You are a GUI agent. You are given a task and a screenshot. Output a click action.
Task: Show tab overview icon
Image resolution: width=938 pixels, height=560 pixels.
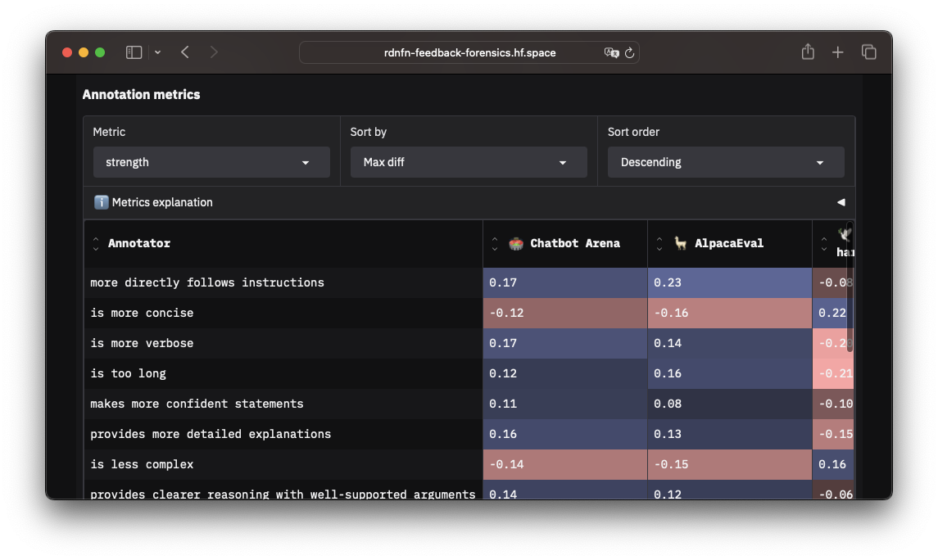point(869,52)
